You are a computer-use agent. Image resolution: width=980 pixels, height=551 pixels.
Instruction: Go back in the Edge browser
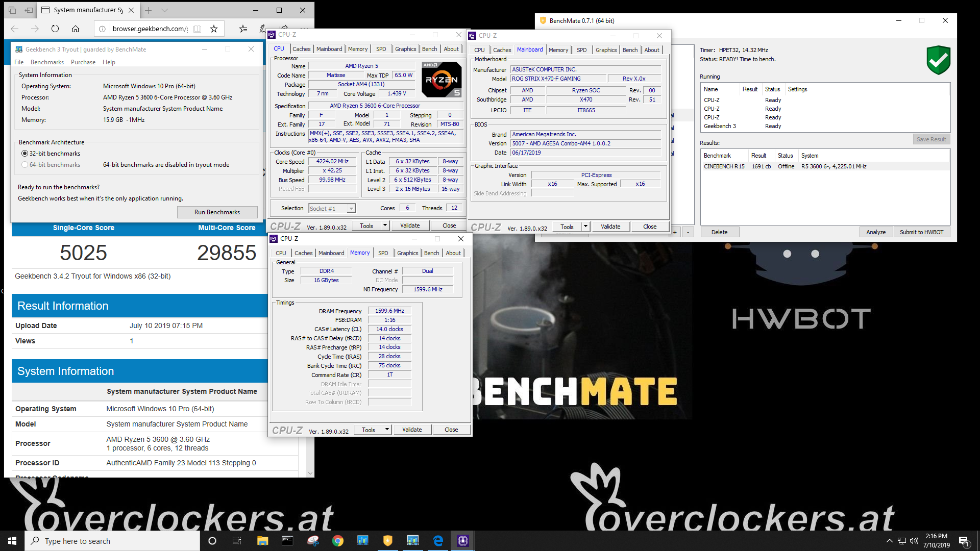pos(15,29)
